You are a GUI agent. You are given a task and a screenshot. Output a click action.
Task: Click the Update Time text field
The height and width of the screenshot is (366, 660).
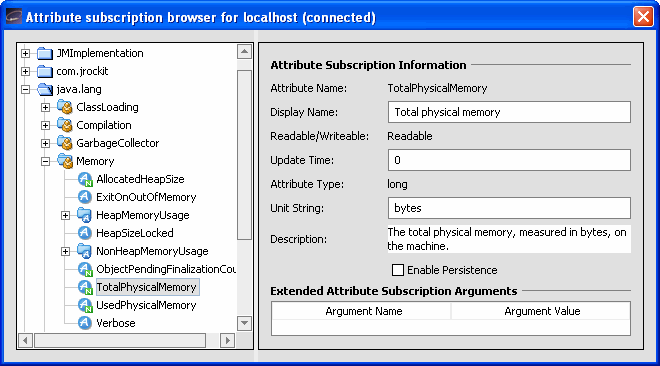point(509,160)
